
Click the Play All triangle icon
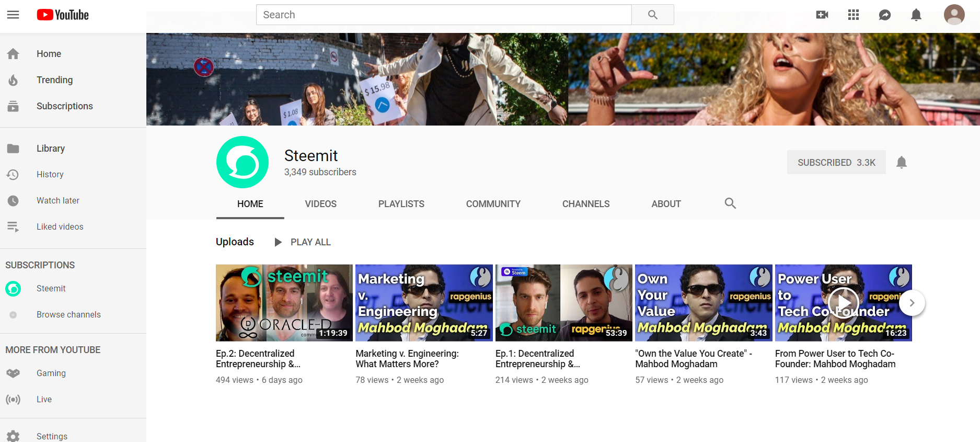(278, 242)
